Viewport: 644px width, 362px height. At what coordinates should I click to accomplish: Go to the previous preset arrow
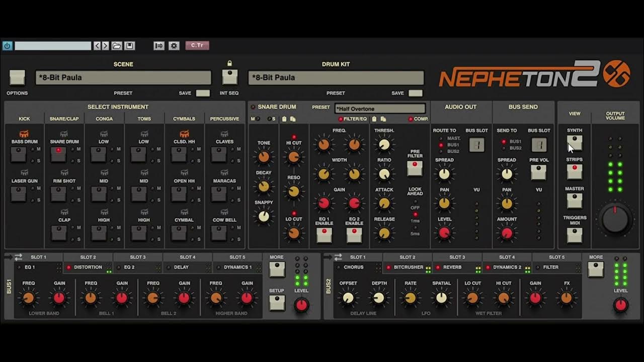98,46
